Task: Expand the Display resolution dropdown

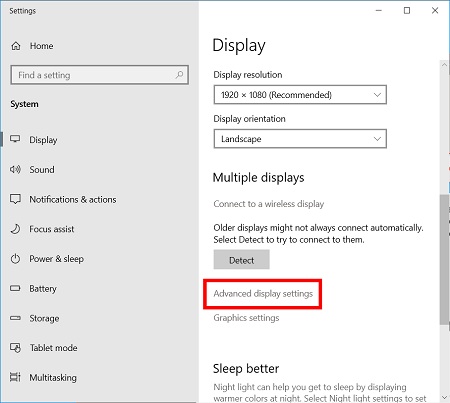Action: [300, 95]
